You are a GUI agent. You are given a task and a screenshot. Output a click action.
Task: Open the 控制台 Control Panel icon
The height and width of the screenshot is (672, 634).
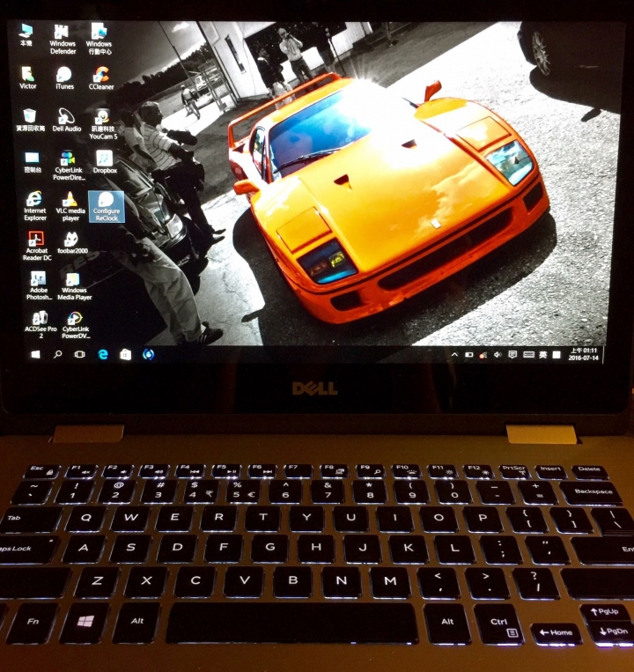pyautogui.click(x=33, y=162)
